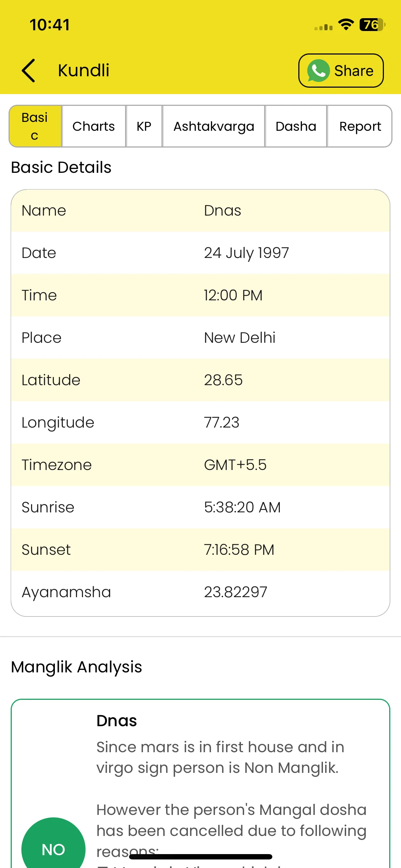Tap the cellular signal bars icon
The width and height of the screenshot is (401, 868).
(323, 27)
